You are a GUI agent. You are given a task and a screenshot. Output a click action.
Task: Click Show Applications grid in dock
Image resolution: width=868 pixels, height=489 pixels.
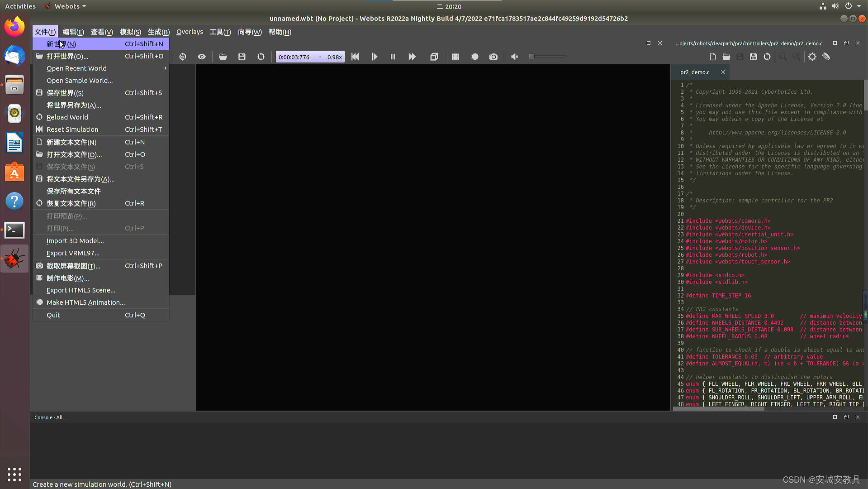click(14, 474)
